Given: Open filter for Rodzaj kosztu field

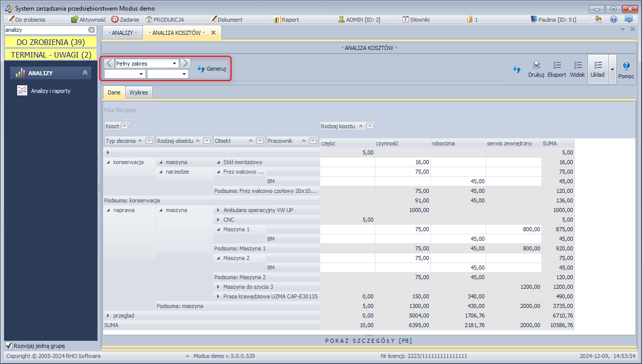Looking at the screenshot, I should (x=370, y=126).
